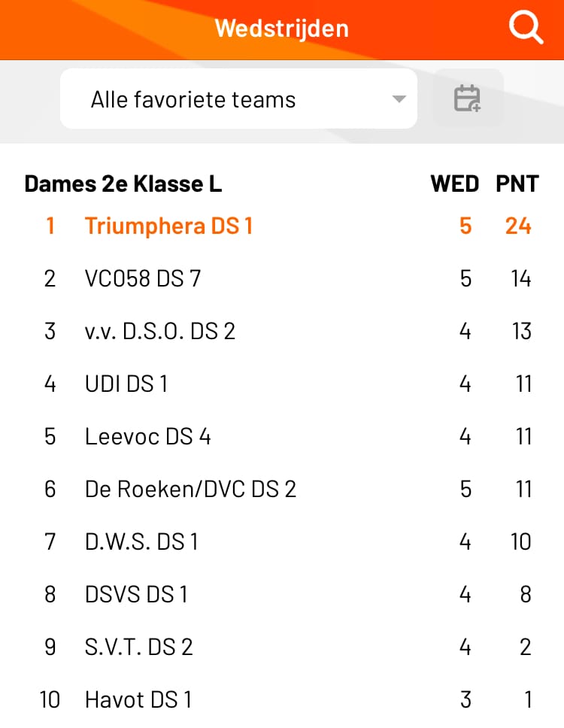Viewport: 564px width, 728px height.
Task: Tap the add-to-calendar icon
Action: [x=468, y=98]
